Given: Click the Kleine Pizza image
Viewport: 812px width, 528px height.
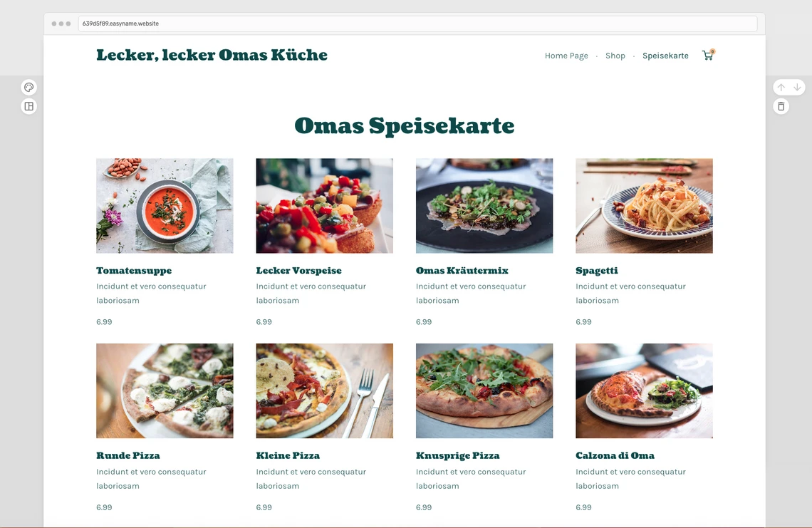Looking at the screenshot, I should 325,390.
